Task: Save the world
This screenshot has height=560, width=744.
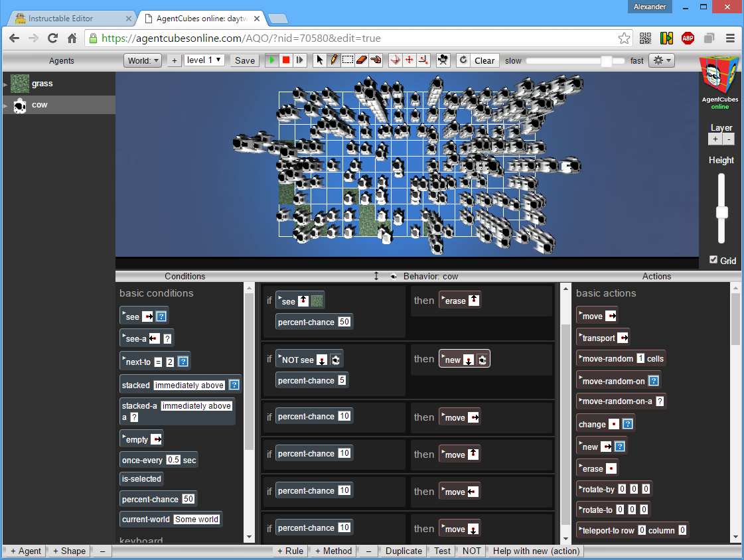Action: (245, 60)
